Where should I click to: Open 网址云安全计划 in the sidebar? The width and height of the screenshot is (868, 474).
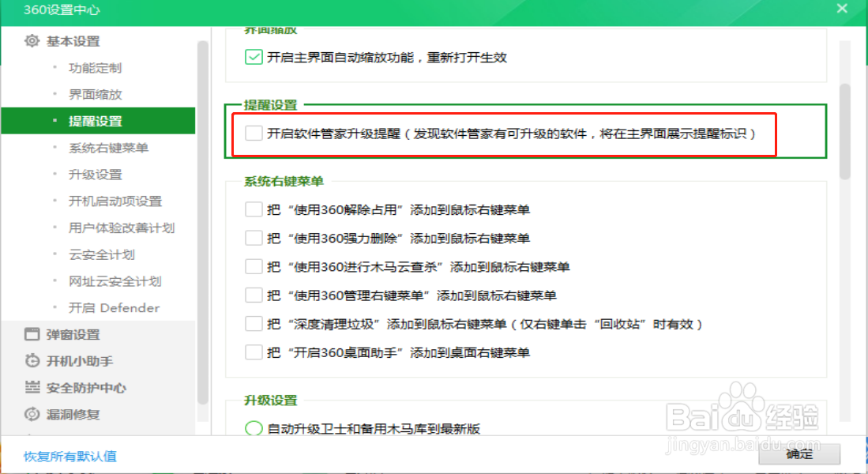click(x=115, y=280)
